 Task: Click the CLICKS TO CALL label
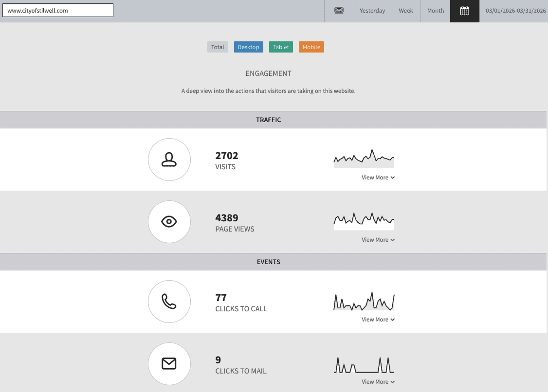pyautogui.click(x=241, y=308)
